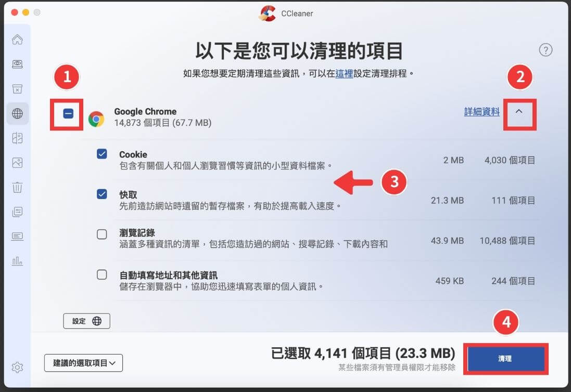Image resolution: width=571 pixels, height=392 pixels.
Task: Select the 自動填寫地址和其他資訊 row title
Action: coord(168,275)
